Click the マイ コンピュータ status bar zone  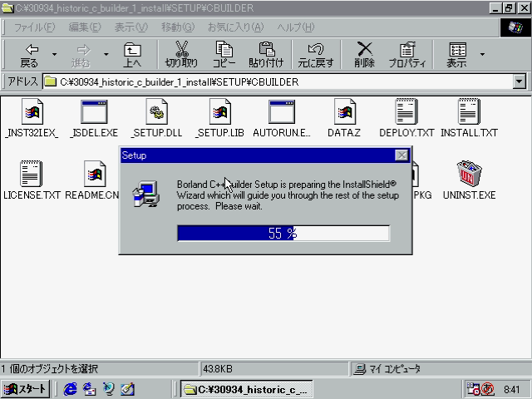click(440, 369)
